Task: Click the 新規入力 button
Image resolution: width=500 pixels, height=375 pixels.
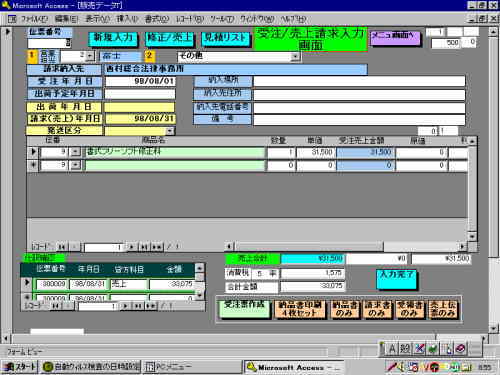Action: (x=113, y=38)
